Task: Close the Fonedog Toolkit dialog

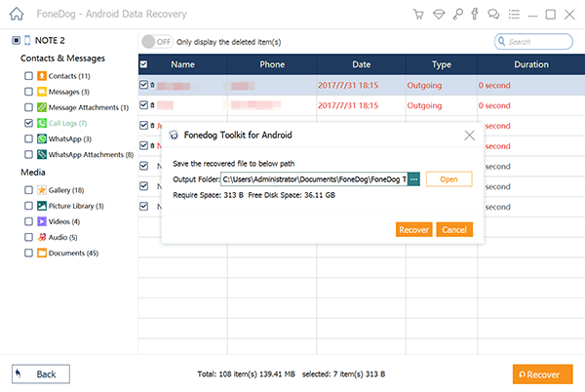Action: pos(469,135)
